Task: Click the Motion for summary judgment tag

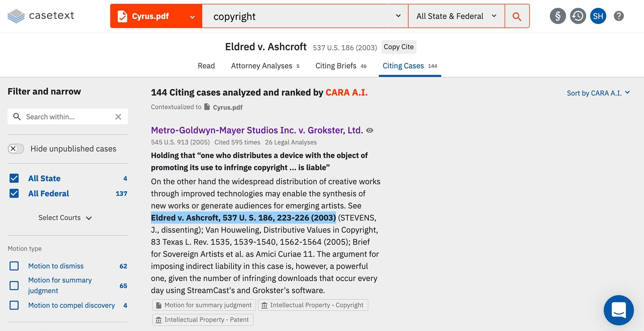Action: coord(204,305)
